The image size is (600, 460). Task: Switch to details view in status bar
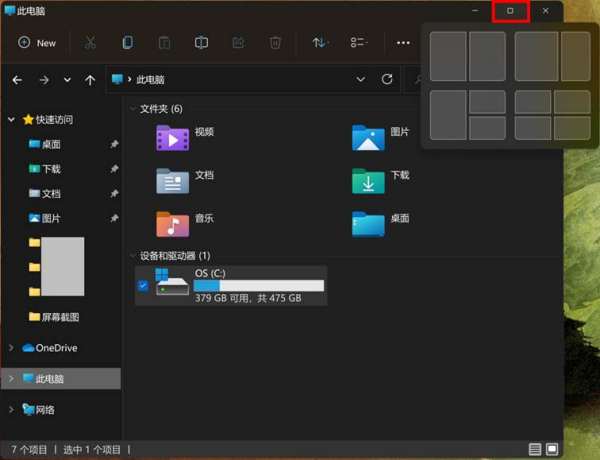[x=535, y=450]
